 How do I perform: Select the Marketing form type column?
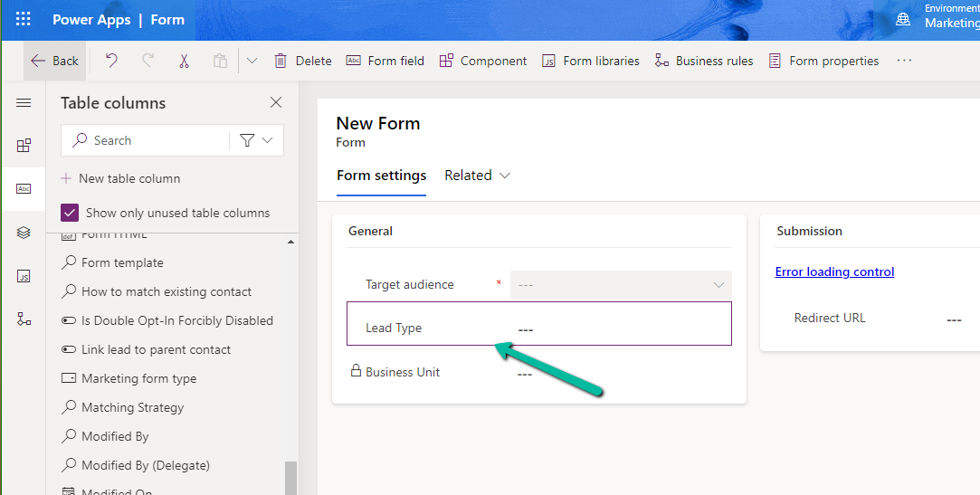point(138,378)
